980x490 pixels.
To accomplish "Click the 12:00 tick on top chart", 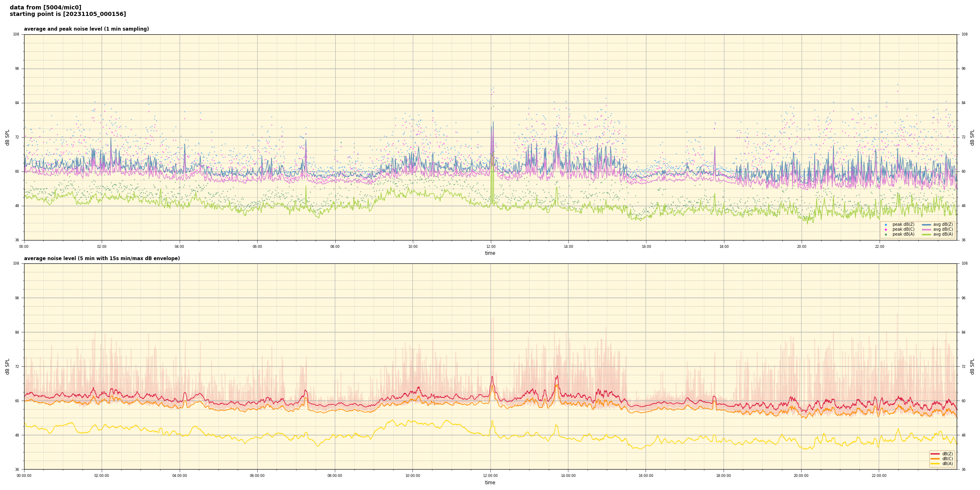I will [490, 247].
